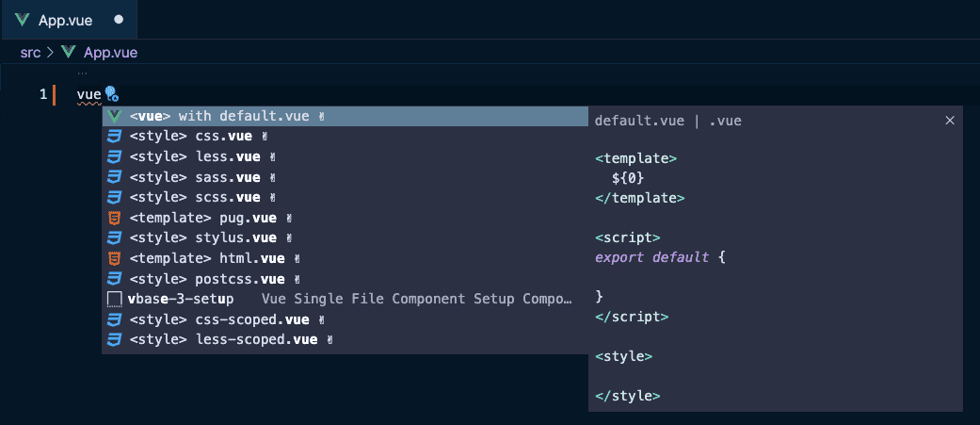Click CSS icon beside sass.vue suggestion
980x425 pixels.
[x=114, y=177]
